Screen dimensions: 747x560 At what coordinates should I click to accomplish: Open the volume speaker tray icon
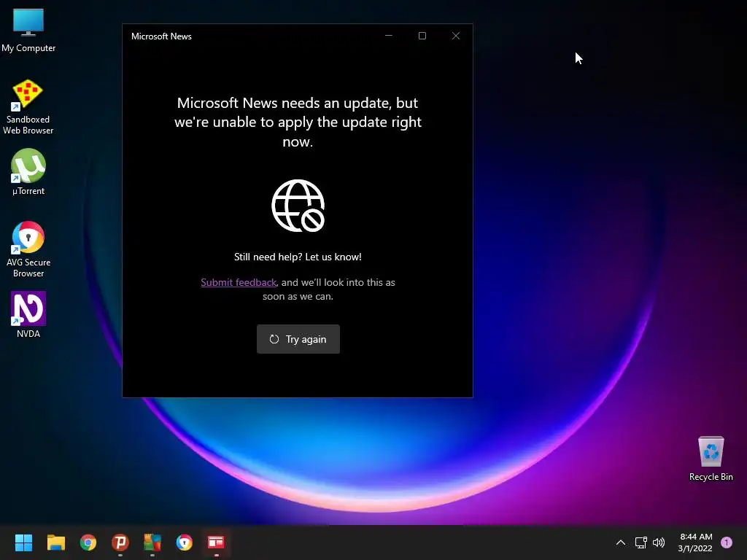[659, 542]
